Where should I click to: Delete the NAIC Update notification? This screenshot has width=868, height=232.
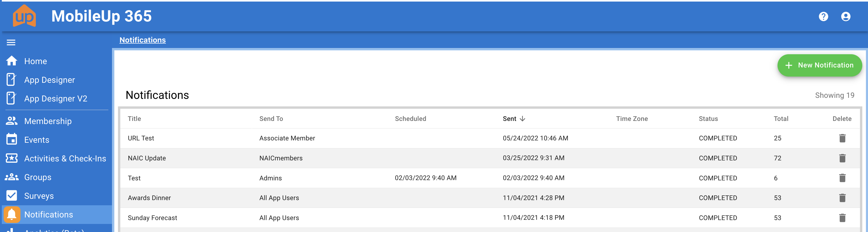(x=842, y=158)
